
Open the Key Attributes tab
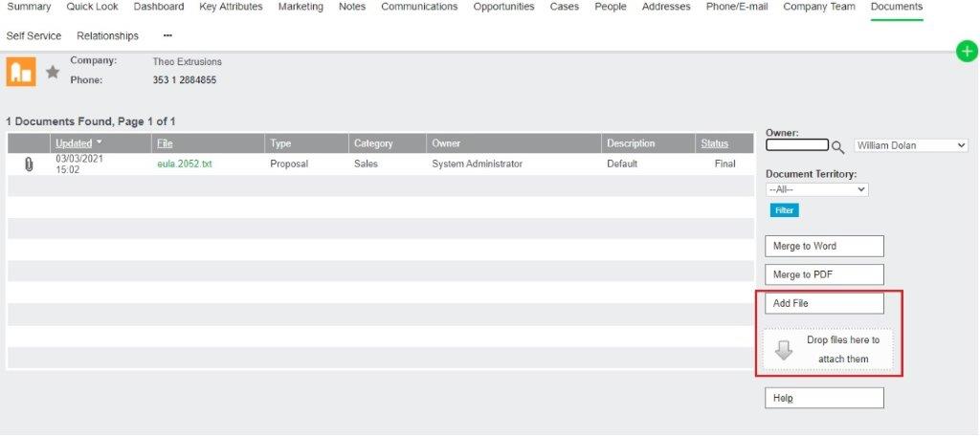[232, 7]
